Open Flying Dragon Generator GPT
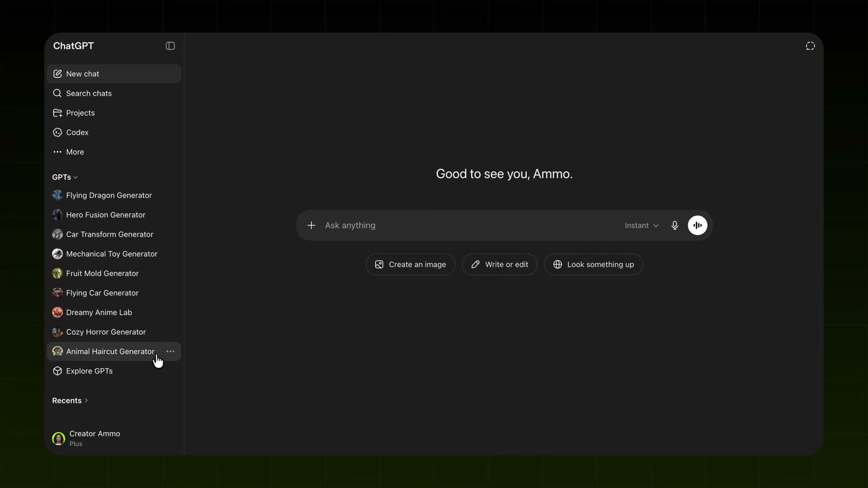This screenshot has width=868, height=488. (114, 195)
